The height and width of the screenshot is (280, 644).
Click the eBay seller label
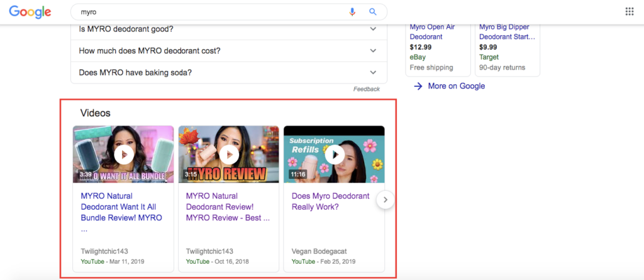418,57
